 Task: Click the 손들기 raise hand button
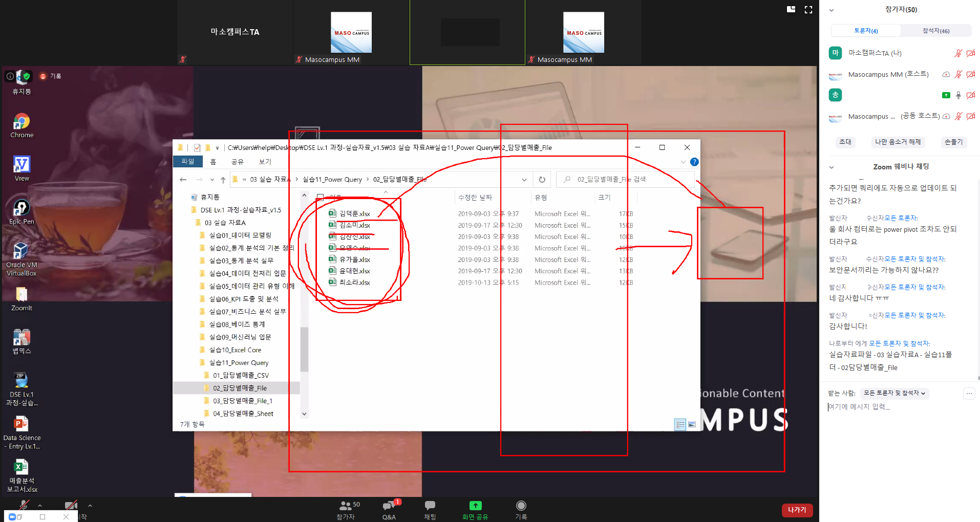pos(953,142)
